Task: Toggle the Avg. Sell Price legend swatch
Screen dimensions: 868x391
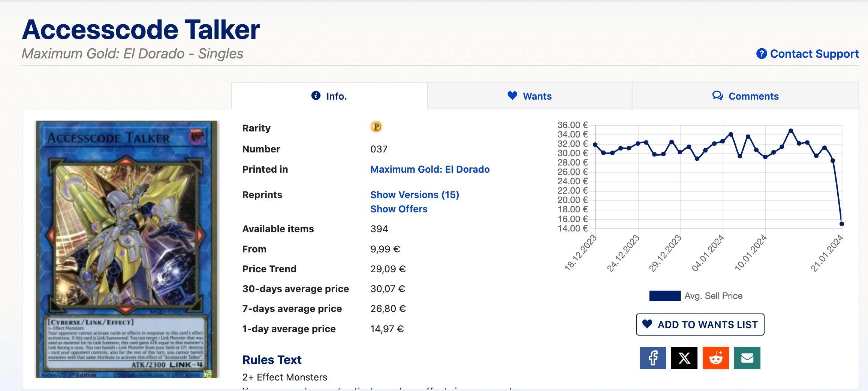Action: 665,296
